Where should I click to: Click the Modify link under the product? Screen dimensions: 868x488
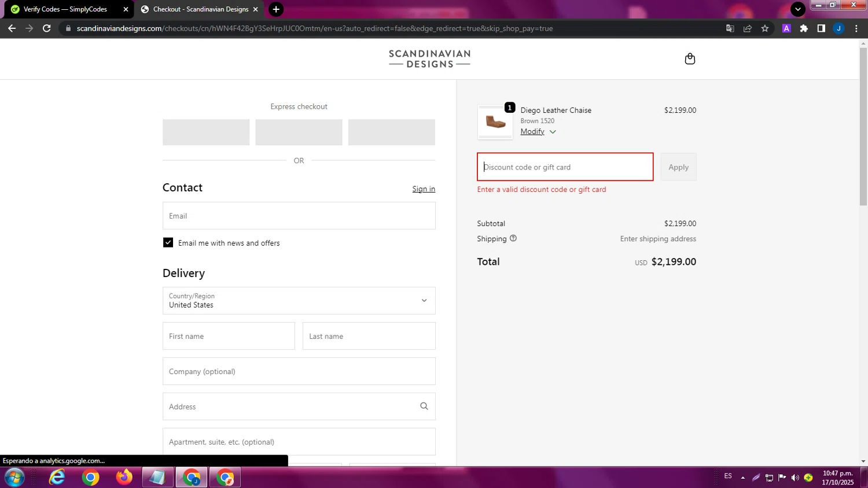click(x=532, y=131)
